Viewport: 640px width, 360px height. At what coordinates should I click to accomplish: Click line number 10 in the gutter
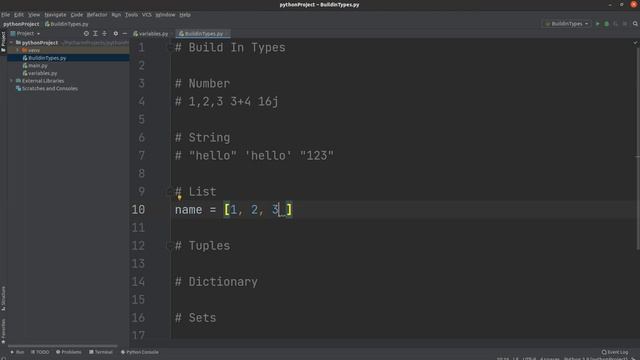click(x=138, y=210)
